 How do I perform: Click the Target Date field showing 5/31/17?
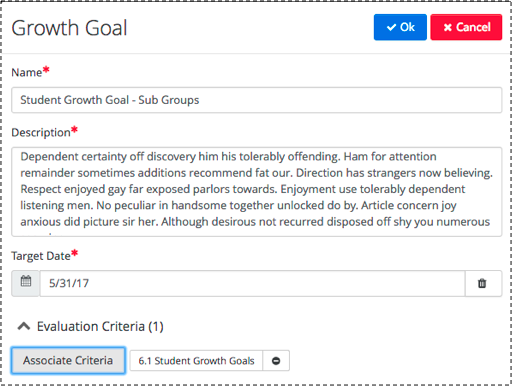(252, 283)
